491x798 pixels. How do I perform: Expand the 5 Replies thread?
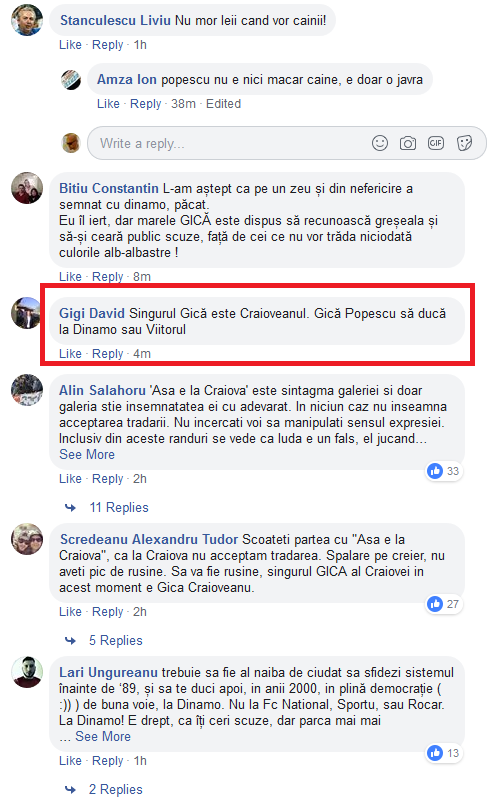point(115,640)
